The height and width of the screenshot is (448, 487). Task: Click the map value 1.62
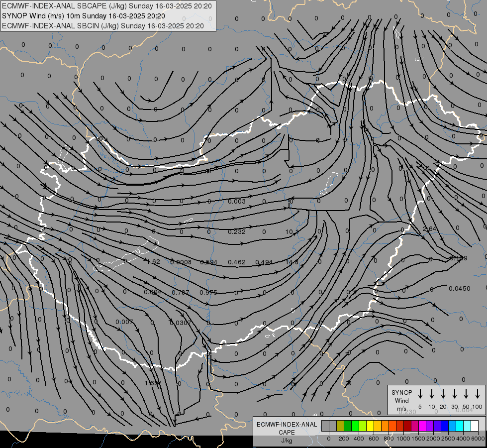click(153, 262)
